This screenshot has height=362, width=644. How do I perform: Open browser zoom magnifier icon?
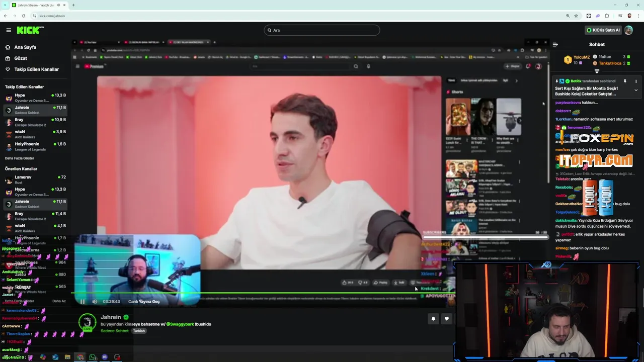(568, 16)
